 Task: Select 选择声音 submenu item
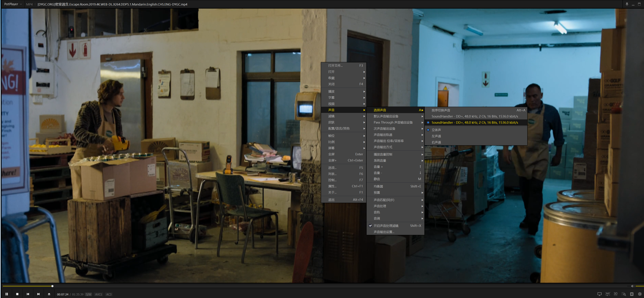pos(395,110)
